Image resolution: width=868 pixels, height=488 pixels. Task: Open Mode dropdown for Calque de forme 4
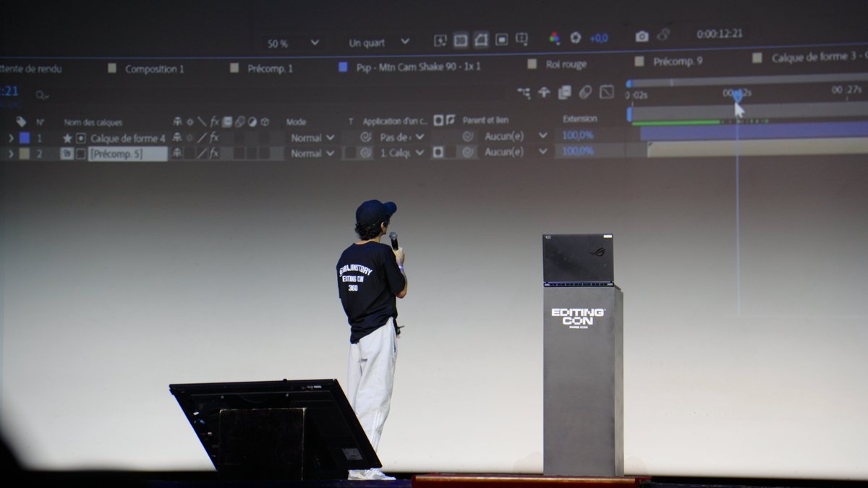click(312, 137)
